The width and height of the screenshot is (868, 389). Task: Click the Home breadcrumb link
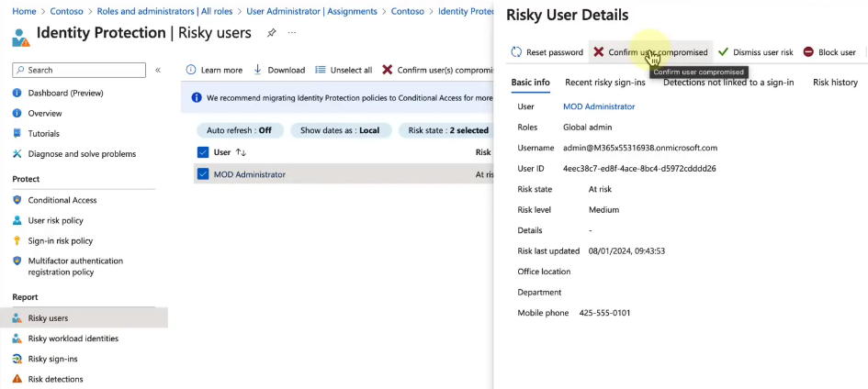[24, 11]
